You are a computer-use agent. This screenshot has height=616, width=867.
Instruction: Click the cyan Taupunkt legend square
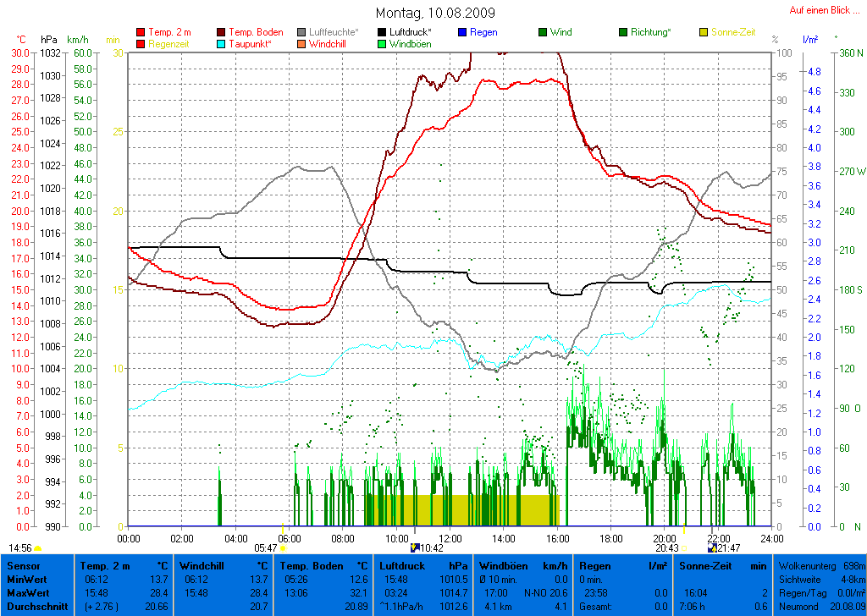221,43
